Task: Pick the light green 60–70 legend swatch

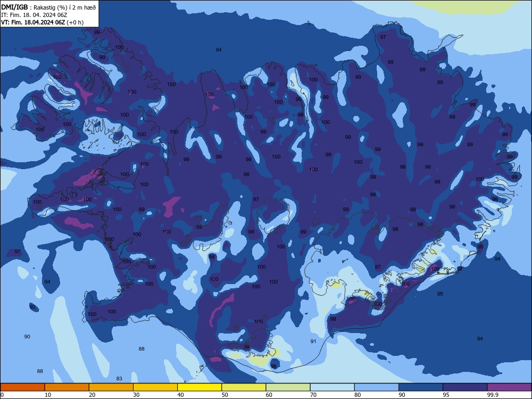Action: coord(288,387)
